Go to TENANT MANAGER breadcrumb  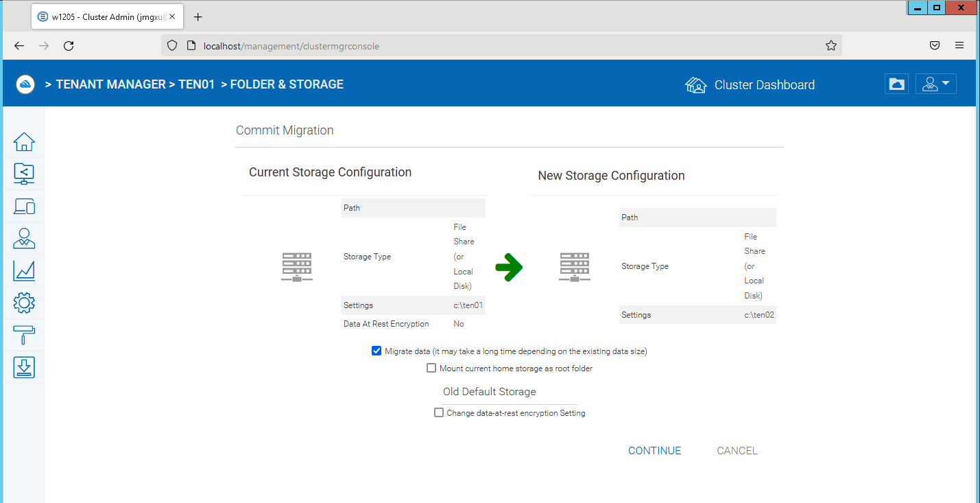(x=111, y=84)
